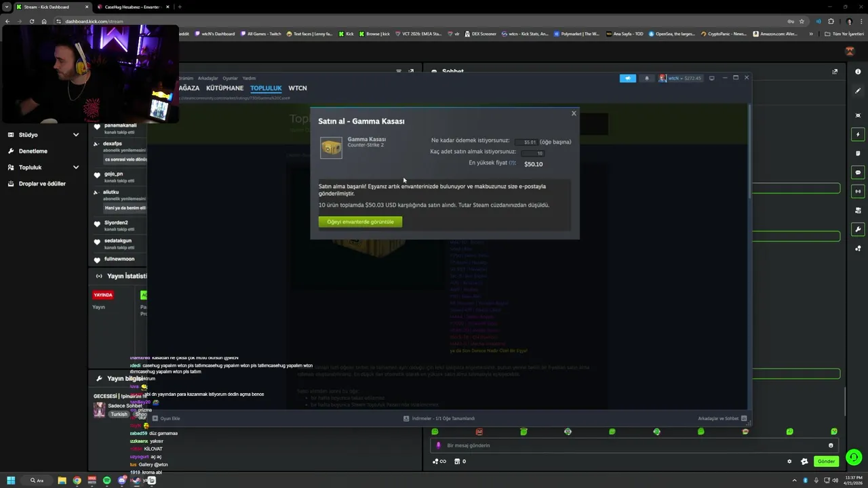Open Spotify from the taskbar

click(106, 481)
